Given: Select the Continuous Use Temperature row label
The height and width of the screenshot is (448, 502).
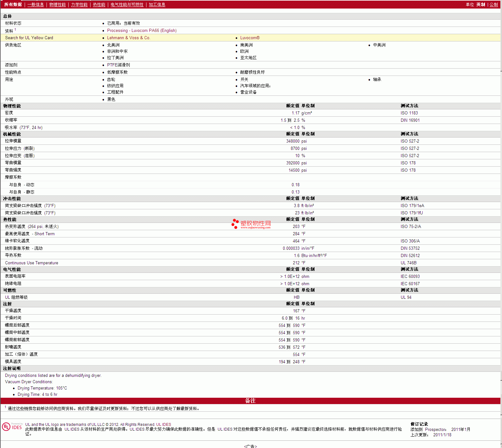Looking at the screenshot, I should (x=32, y=263).
